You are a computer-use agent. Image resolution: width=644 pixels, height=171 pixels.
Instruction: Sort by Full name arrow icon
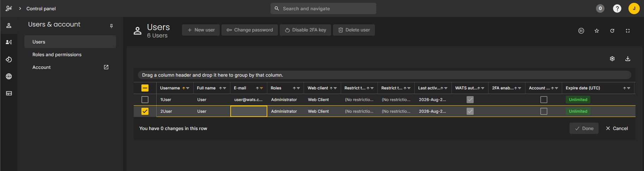pos(220,88)
